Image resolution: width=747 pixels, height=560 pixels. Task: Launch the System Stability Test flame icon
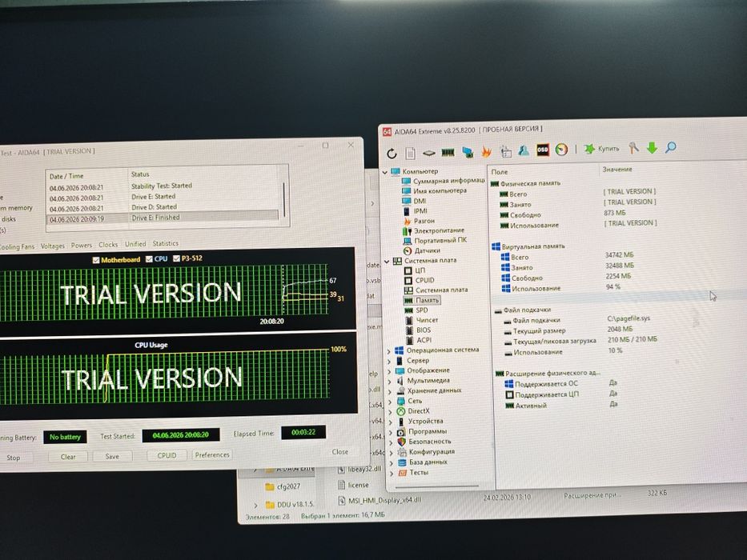[x=487, y=151]
